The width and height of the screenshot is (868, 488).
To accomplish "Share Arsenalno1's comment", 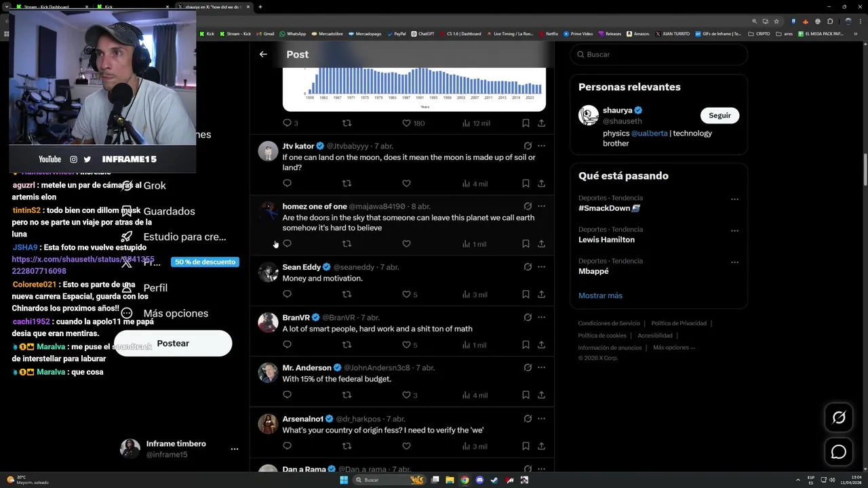I will click(541, 446).
